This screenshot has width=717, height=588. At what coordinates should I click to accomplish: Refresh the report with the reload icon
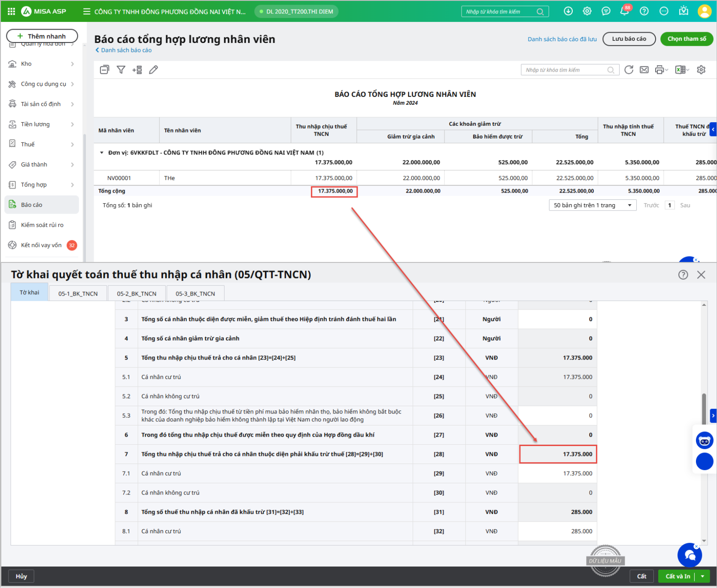click(x=629, y=70)
